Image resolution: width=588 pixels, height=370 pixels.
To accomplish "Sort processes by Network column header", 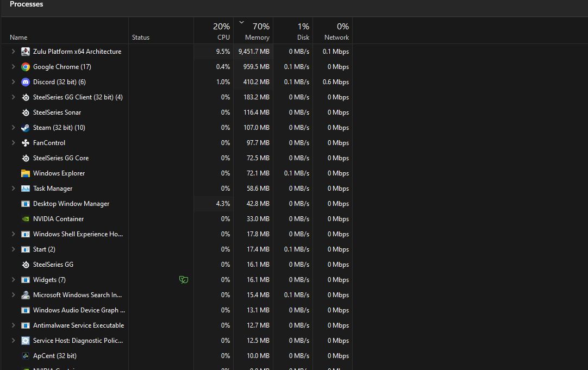I will pyautogui.click(x=336, y=37).
